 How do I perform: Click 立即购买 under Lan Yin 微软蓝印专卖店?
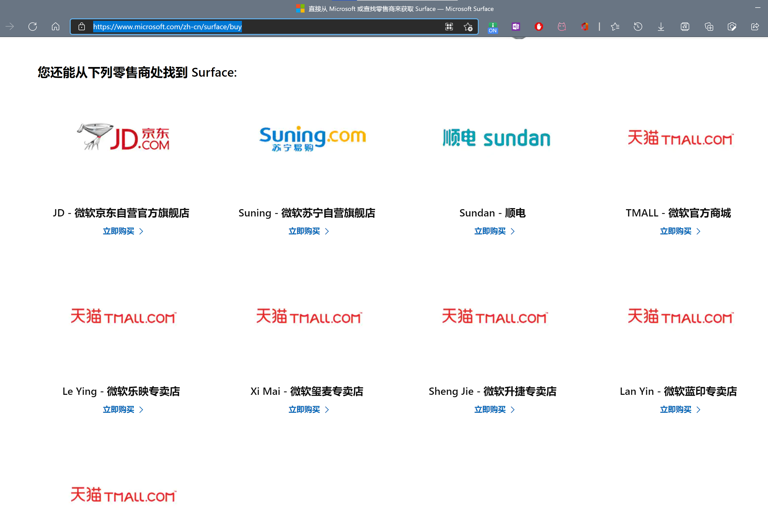click(x=680, y=410)
